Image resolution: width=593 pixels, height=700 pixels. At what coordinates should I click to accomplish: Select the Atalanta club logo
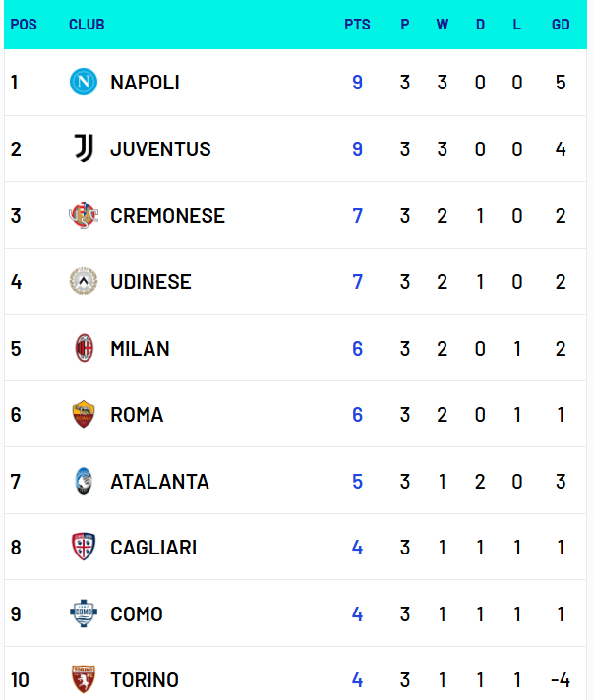[x=84, y=481]
